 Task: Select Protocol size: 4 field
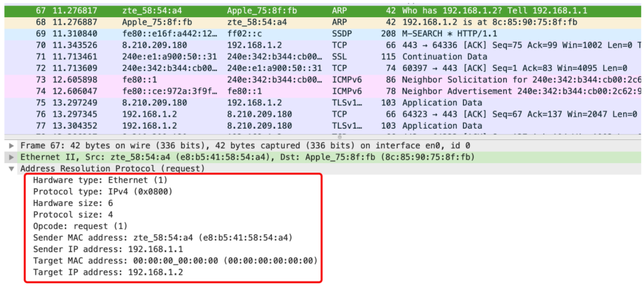coord(73,214)
